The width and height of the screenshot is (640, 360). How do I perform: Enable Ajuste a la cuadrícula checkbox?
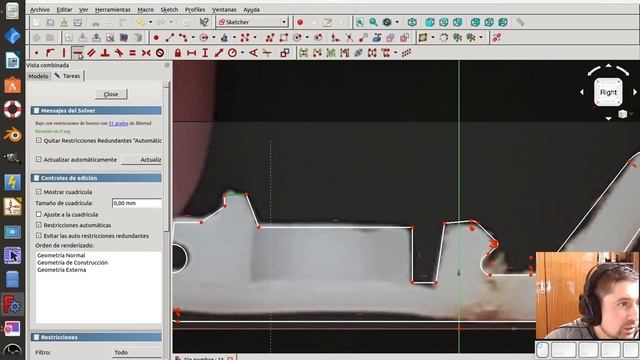pyautogui.click(x=39, y=214)
